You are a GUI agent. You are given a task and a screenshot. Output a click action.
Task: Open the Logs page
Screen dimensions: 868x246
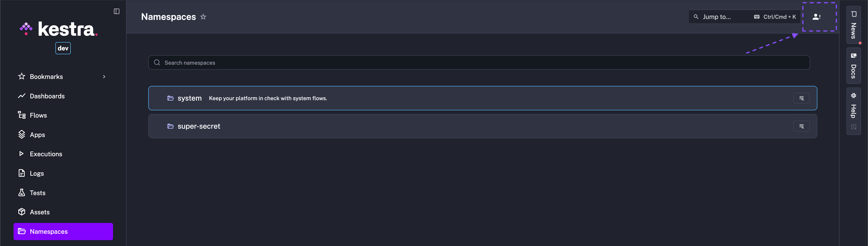36,173
